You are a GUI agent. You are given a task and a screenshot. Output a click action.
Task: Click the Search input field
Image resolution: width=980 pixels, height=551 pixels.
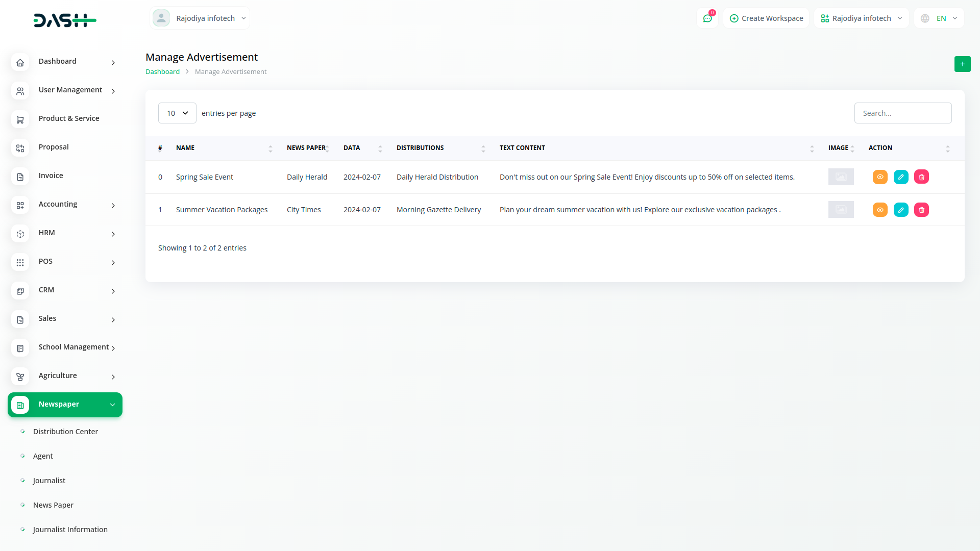point(902,113)
